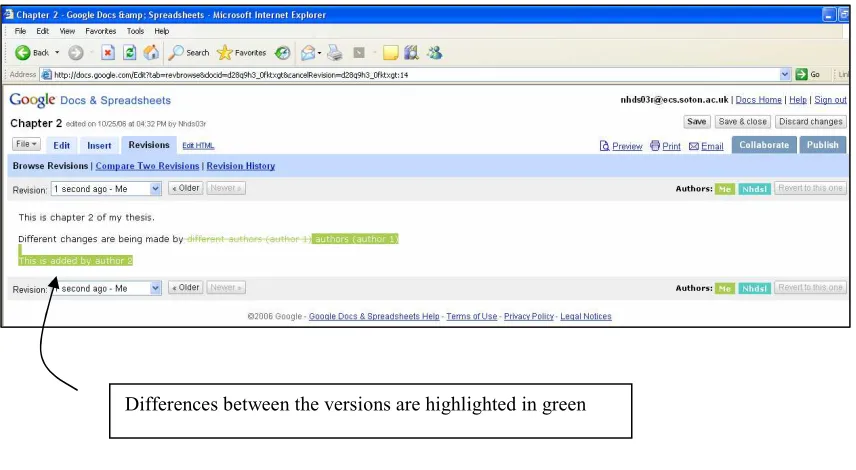Open the Help menu
856x470 pixels.
(x=162, y=31)
